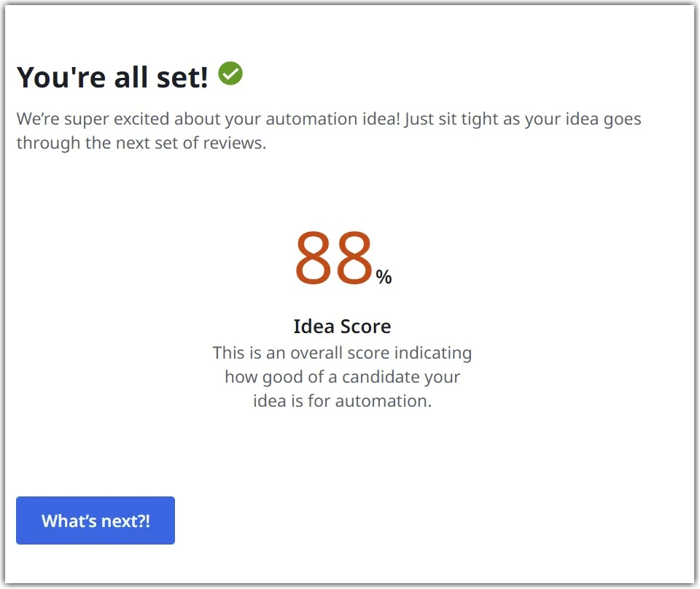Select the "Idea Score" label
Image resolution: width=700 pixels, height=589 pixels.
(x=342, y=326)
